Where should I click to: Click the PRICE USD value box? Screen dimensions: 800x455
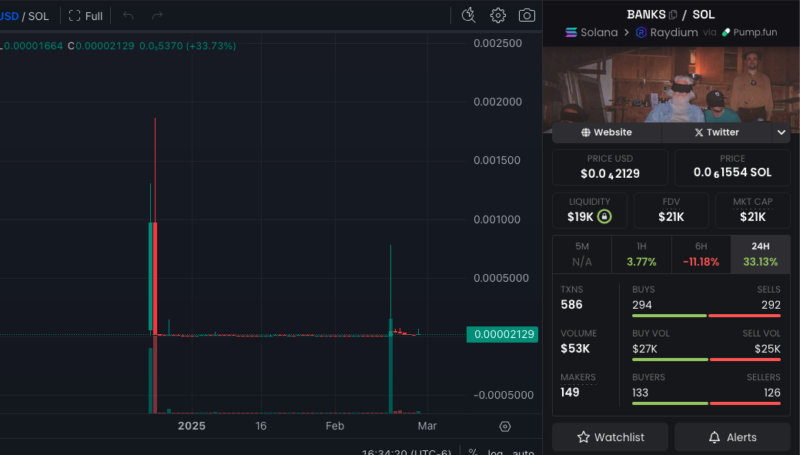pyautogui.click(x=610, y=167)
